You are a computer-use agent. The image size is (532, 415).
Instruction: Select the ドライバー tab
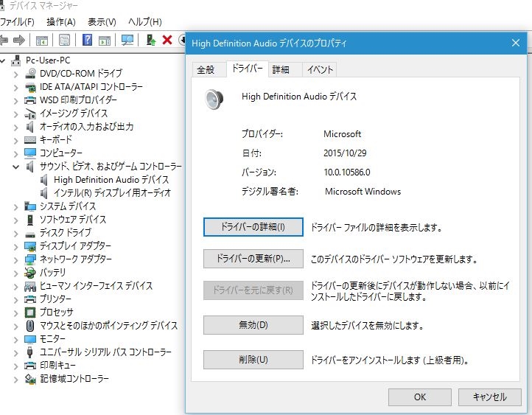(x=247, y=69)
